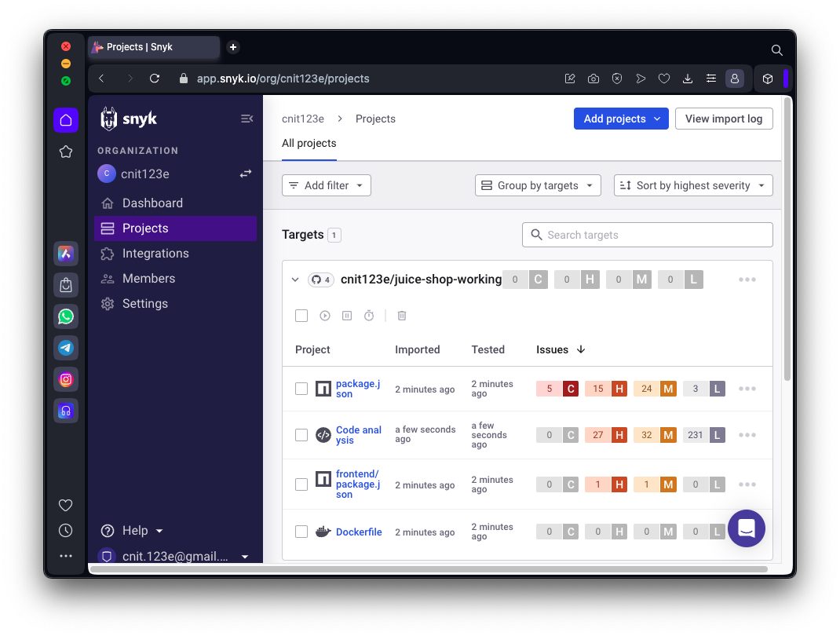Open more options for package.json row

[747, 389]
